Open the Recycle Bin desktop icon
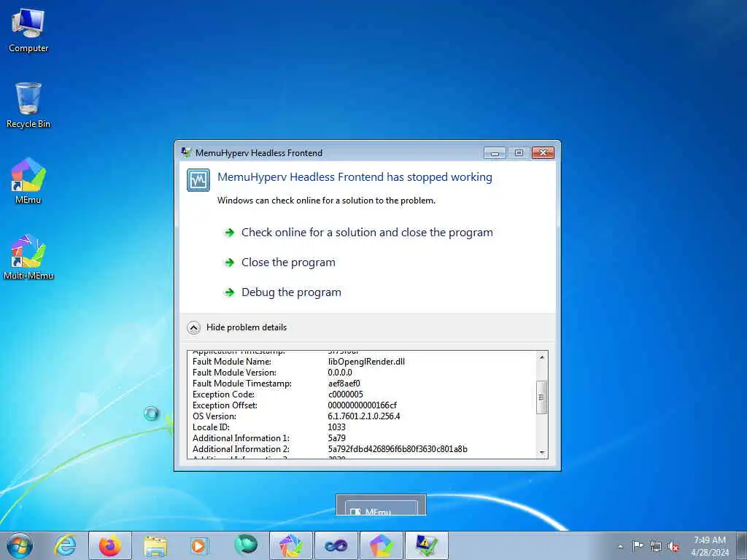The image size is (747, 560). point(28,105)
